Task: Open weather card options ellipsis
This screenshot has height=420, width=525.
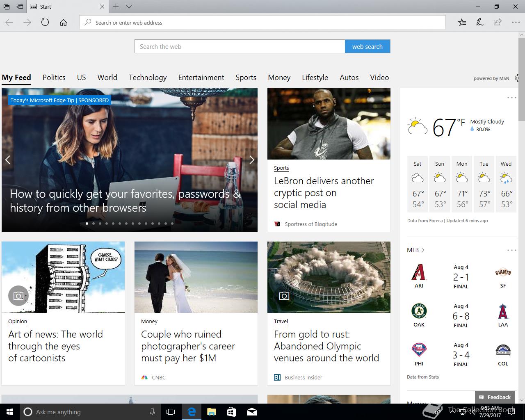Action: (x=511, y=98)
